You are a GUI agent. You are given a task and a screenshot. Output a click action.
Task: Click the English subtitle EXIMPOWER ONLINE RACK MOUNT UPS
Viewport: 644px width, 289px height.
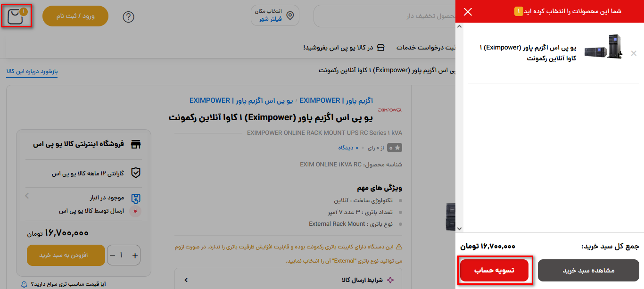[325, 133]
